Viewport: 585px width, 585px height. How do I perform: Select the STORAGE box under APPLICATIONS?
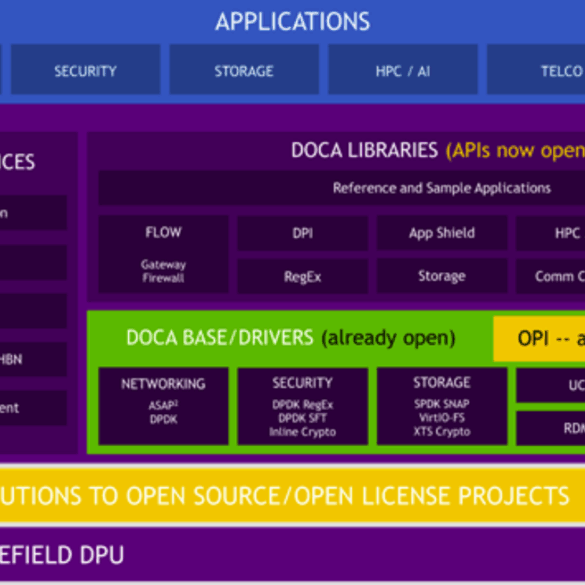[x=244, y=69]
